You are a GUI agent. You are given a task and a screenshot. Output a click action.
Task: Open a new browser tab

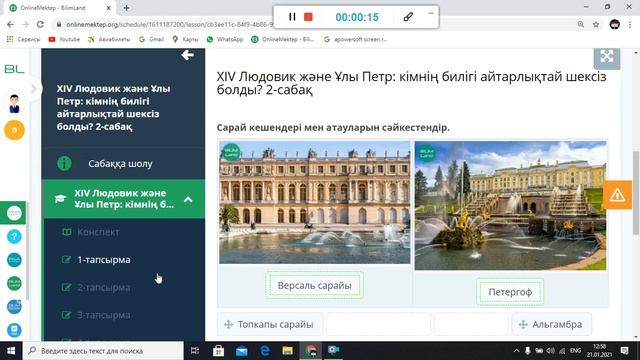pyautogui.click(x=127, y=8)
